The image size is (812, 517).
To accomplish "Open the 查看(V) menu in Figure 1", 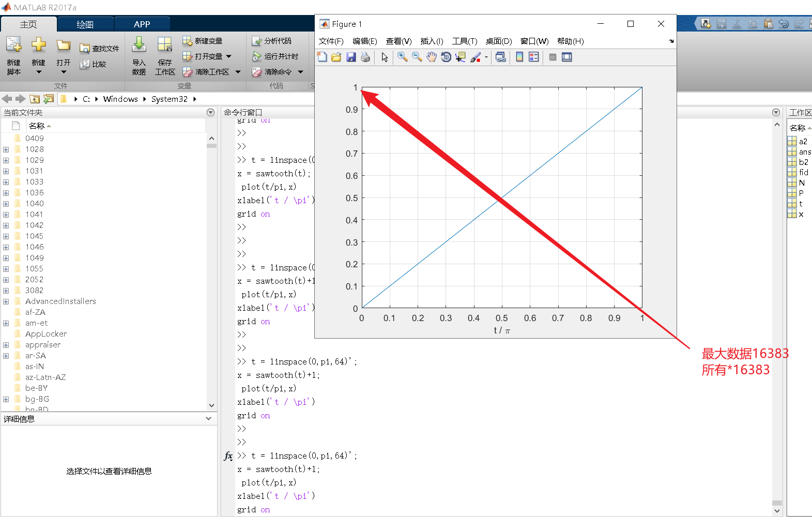I will 399,41.
